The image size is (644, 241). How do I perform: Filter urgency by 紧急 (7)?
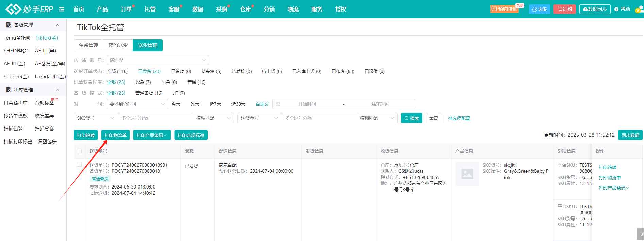[143, 82]
